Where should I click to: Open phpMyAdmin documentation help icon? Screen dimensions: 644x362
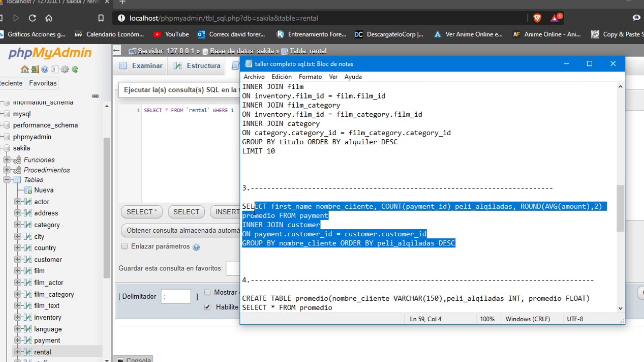(45, 69)
